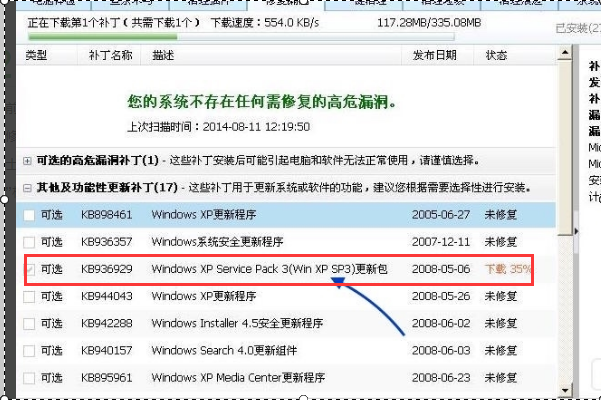Click the vertical scrollbar thumb

(x=565, y=148)
